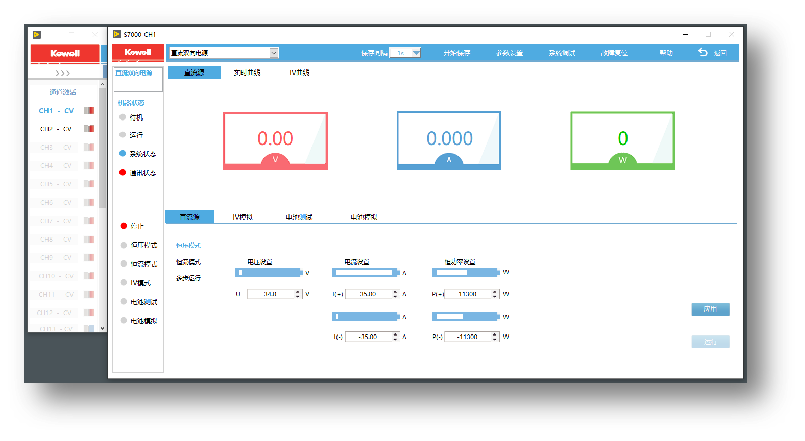Click the voltage setting slider bar
Screen dimensions: 805x441
point(268,272)
